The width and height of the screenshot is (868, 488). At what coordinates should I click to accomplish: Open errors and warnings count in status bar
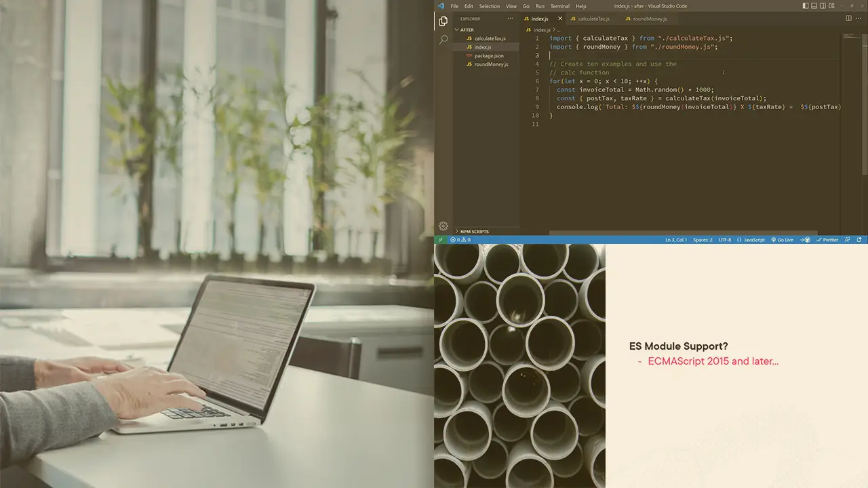[x=460, y=240]
